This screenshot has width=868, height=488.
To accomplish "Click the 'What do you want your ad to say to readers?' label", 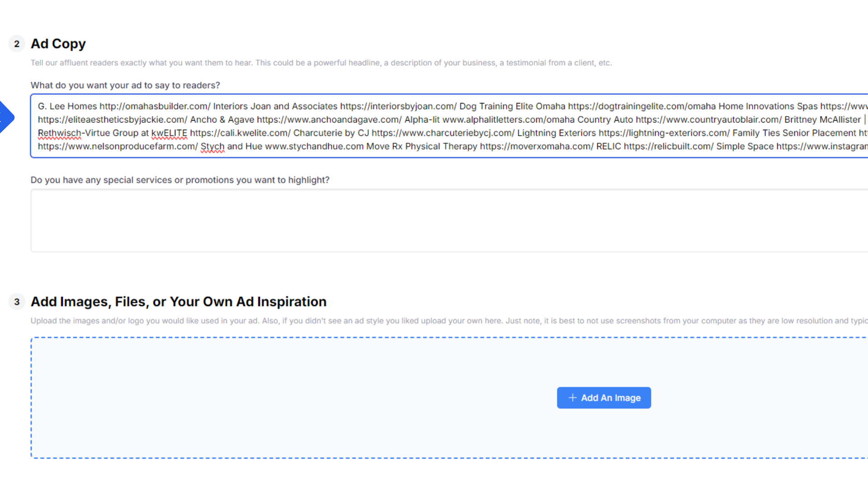I will point(125,85).
